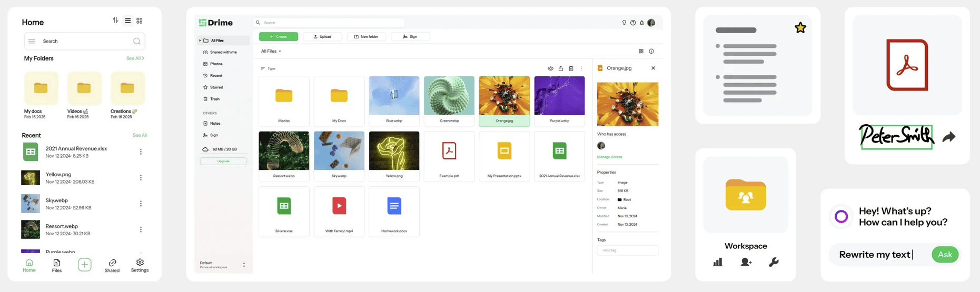980x292 pixels.
Task: Select the Shared tab in mobile bottom bar
Action: pyautogui.click(x=112, y=266)
